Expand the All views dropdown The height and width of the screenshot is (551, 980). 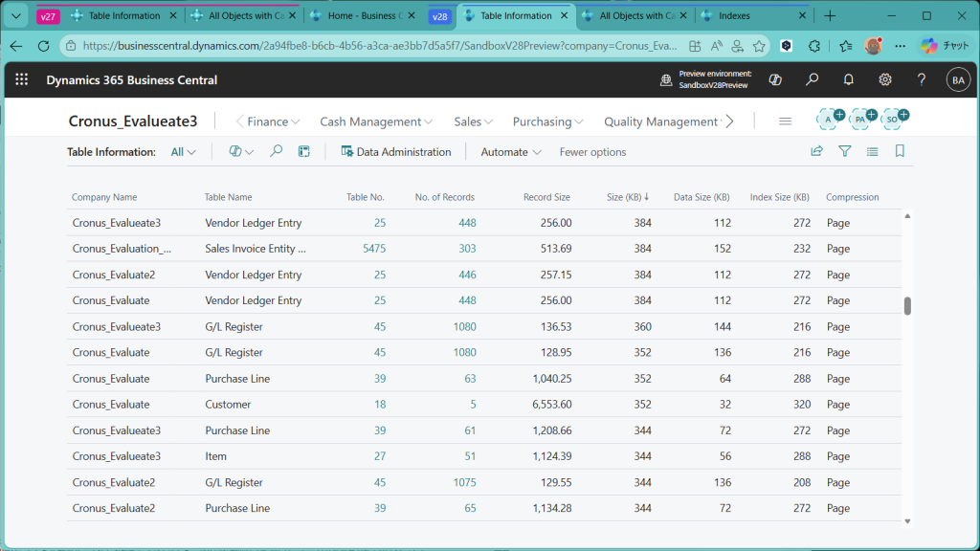[184, 152]
